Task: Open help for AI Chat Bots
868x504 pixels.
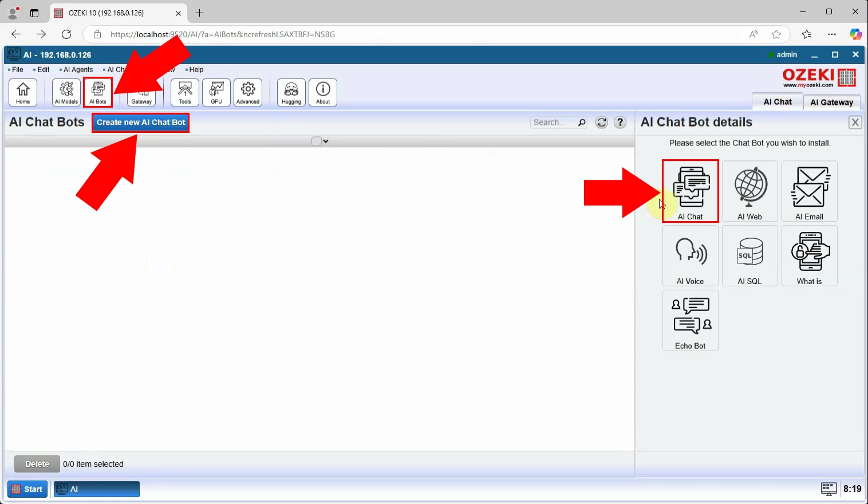Action: (620, 123)
